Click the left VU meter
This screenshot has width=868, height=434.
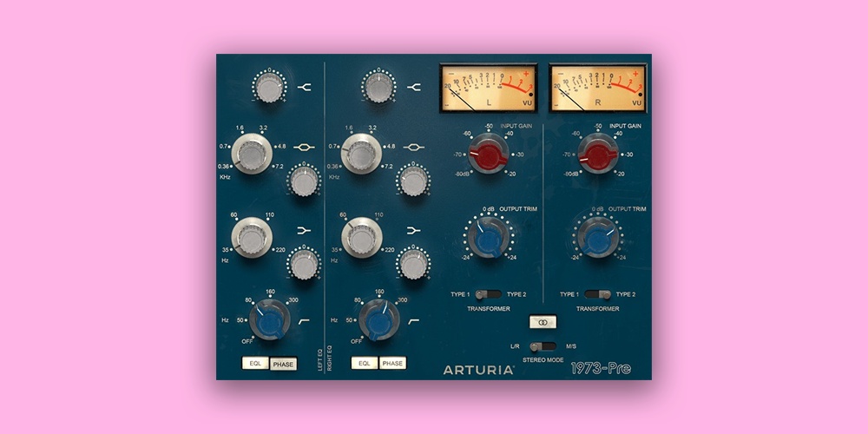click(488, 88)
